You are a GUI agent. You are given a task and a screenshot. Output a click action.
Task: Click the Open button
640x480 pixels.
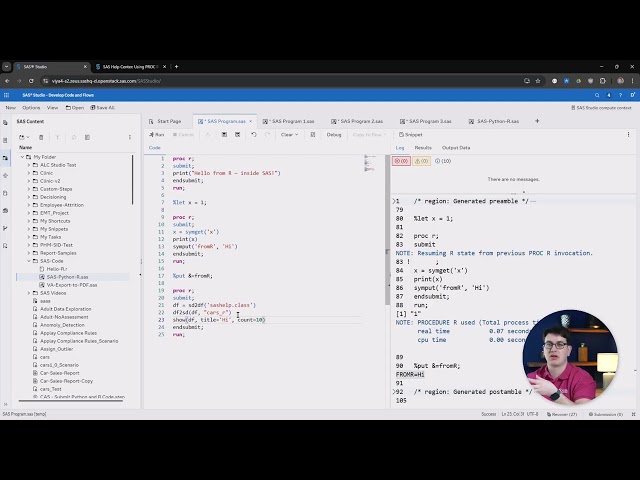pyautogui.click(x=75, y=108)
